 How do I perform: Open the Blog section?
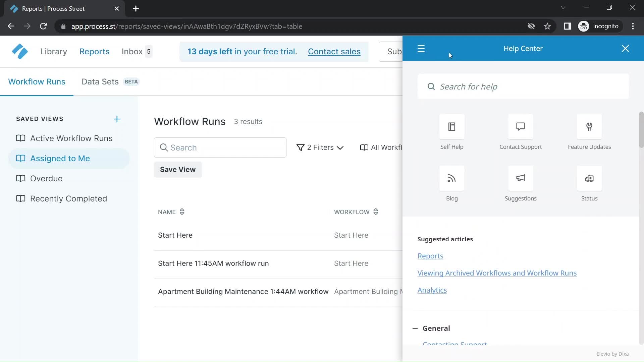[451, 183]
